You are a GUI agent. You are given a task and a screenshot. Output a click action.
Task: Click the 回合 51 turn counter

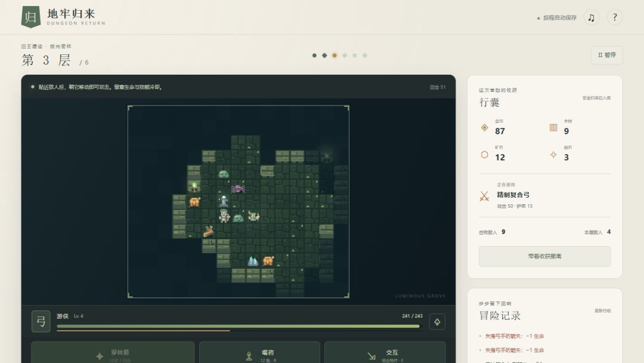tap(438, 87)
